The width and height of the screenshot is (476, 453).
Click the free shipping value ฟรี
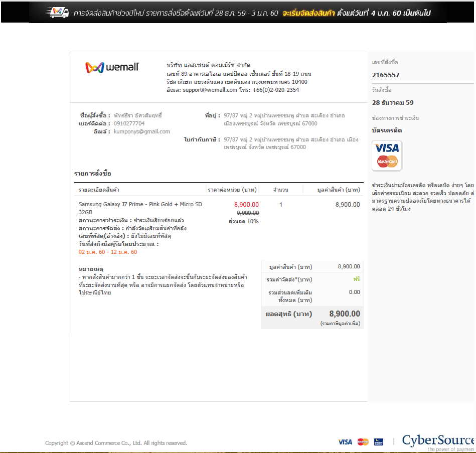pyautogui.click(x=357, y=279)
